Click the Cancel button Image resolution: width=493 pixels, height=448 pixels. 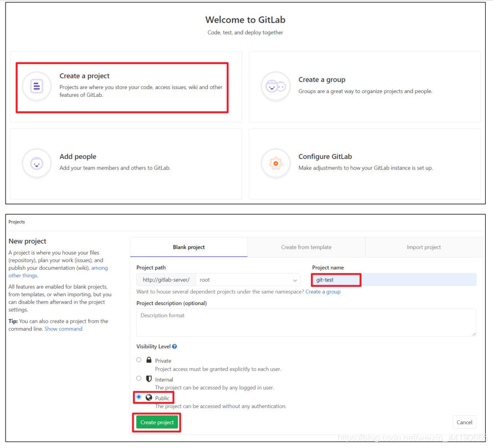(464, 422)
